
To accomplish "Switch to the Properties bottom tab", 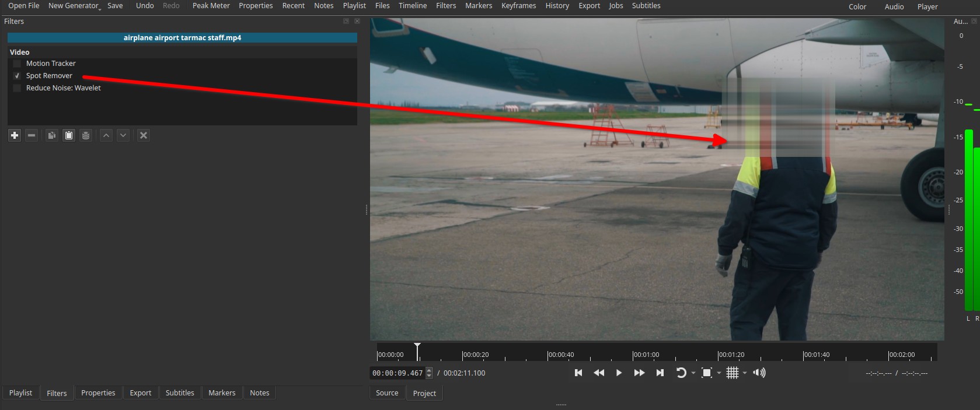I will [98, 393].
